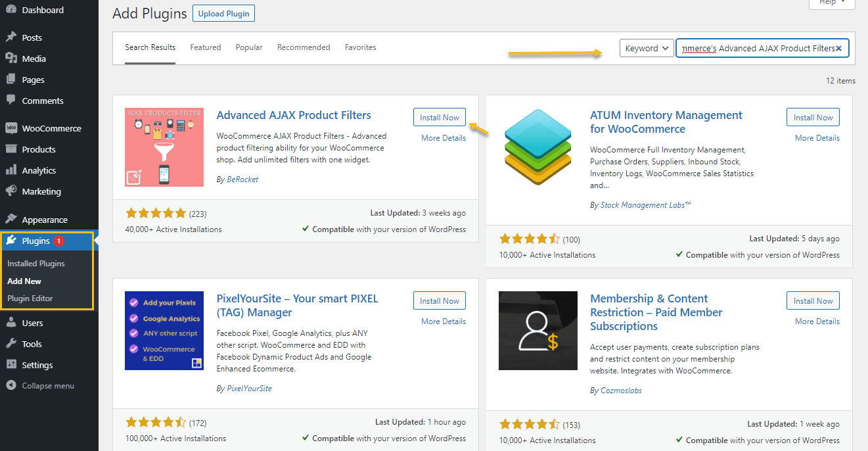The width and height of the screenshot is (868, 451).
Task: Click the Plugins plug icon
Action: click(11, 241)
